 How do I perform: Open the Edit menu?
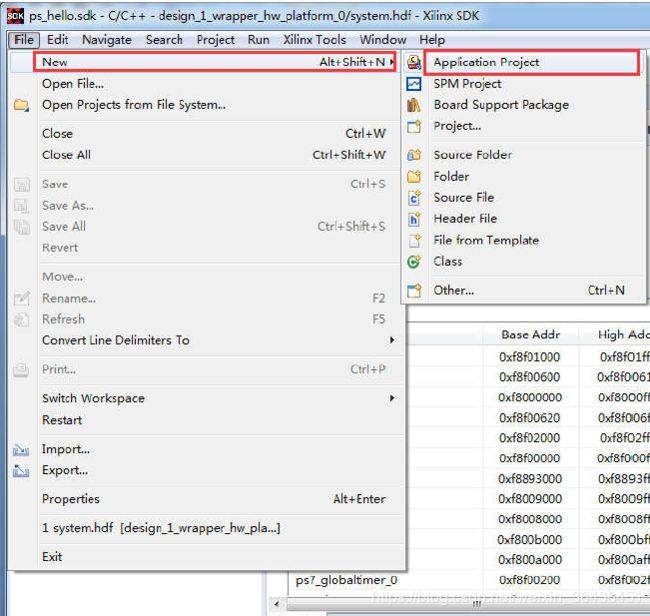pos(57,40)
